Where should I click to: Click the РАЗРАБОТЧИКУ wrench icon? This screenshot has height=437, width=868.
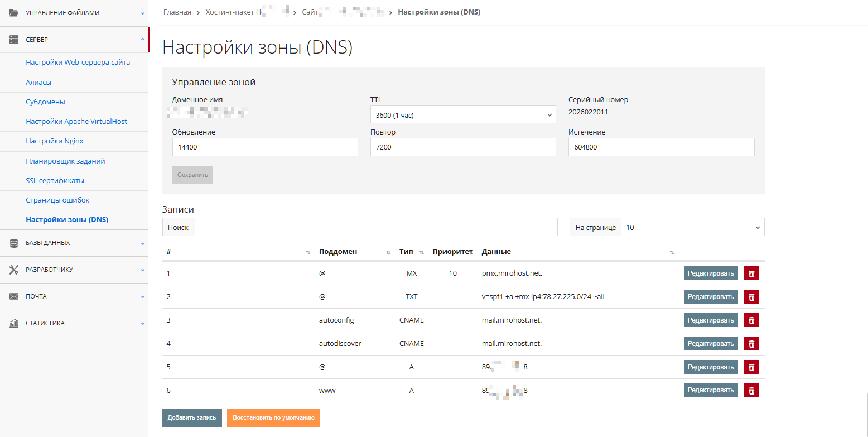point(15,269)
